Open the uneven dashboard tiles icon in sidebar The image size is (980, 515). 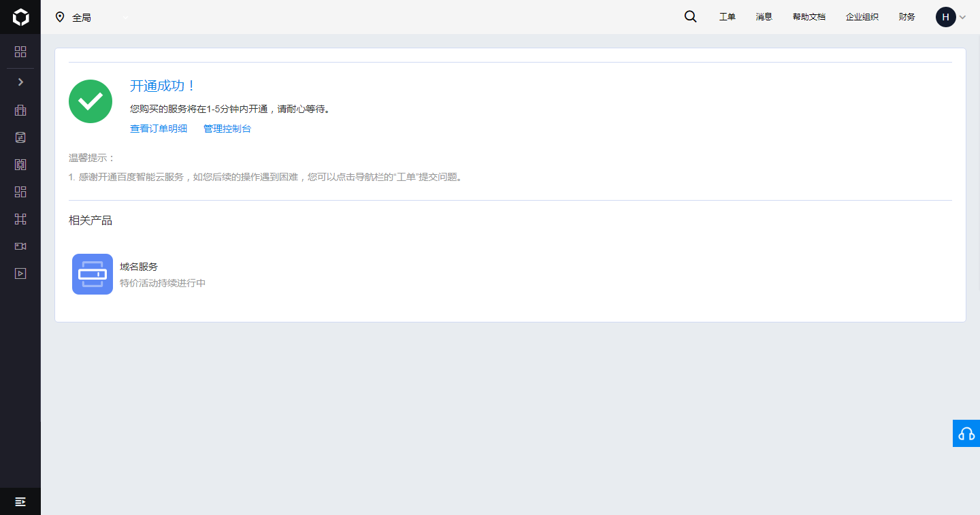[20, 192]
